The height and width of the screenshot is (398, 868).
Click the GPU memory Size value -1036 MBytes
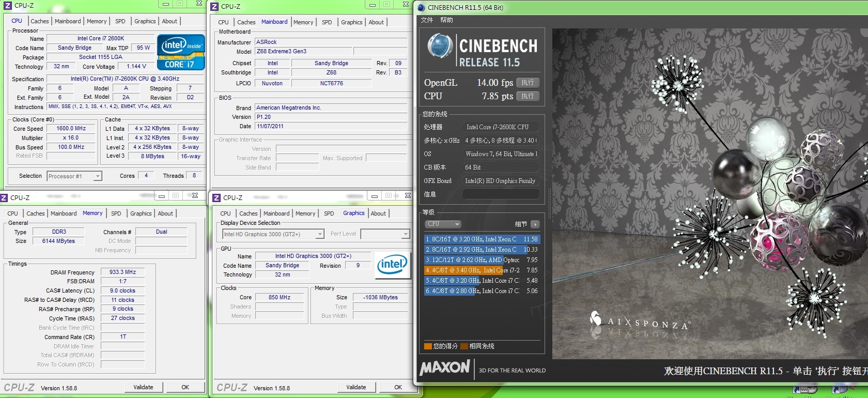[380, 298]
